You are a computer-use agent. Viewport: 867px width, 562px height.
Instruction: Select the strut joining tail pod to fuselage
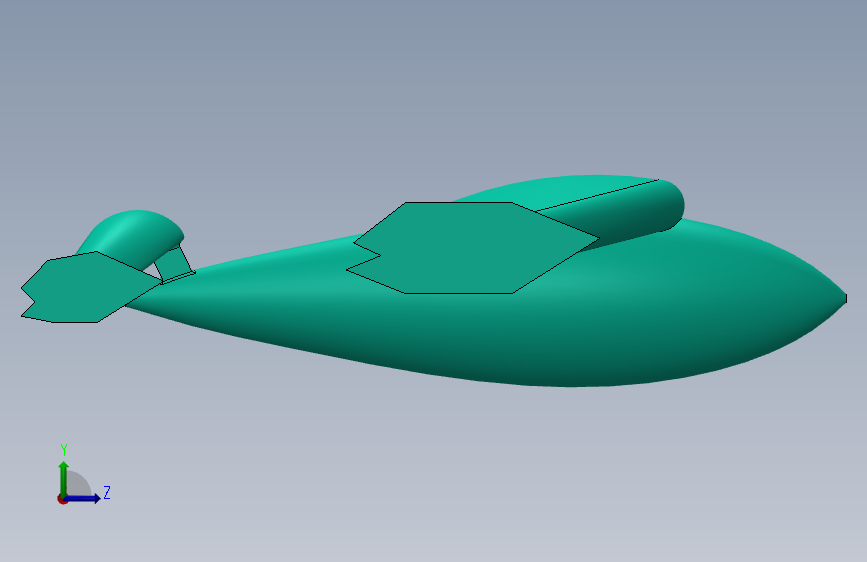[x=174, y=264]
